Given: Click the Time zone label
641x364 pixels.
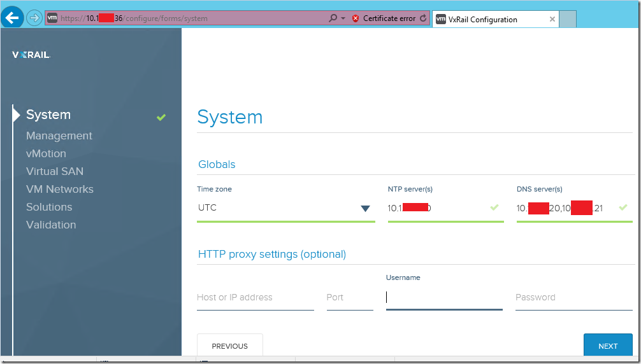Looking at the screenshot, I should [214, 189].
